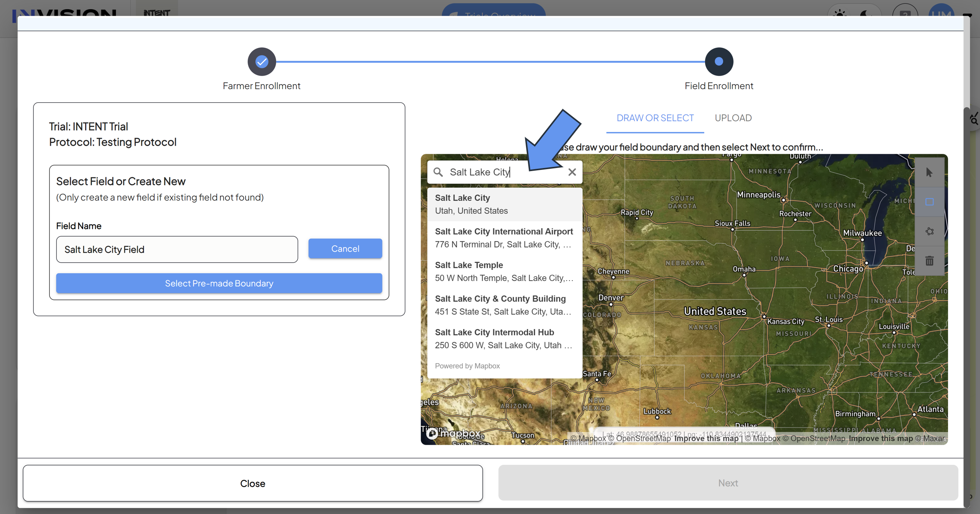The height and width of the screenshot is (514, 980).
Task: Open the DRAW OR SELECT tab
Action: (x=655, y=118)
